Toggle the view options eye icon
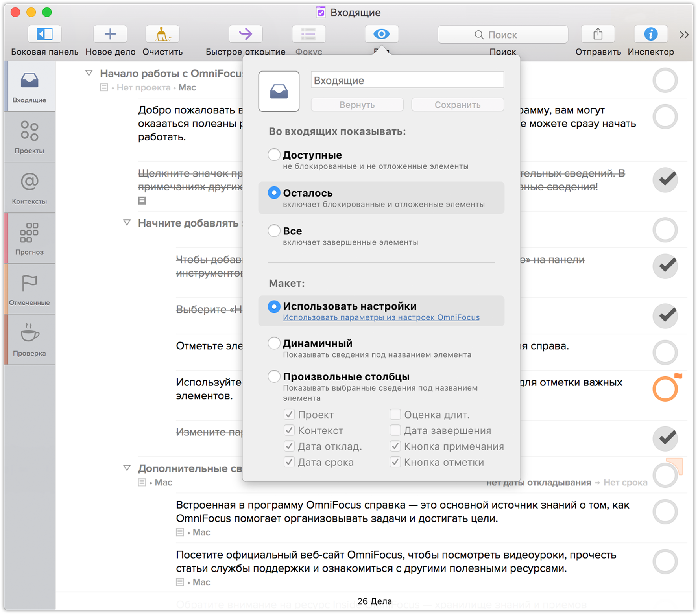The image size is (698, 616). 381,34
